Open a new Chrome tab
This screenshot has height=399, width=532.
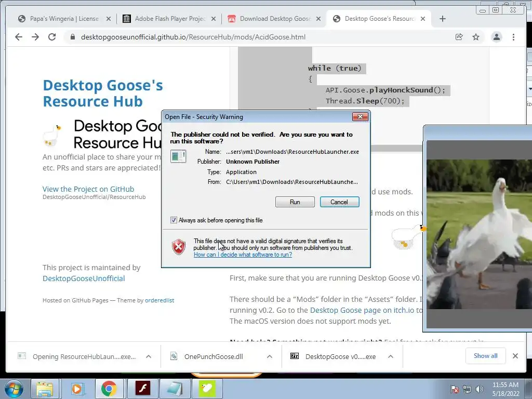[443, 19]
